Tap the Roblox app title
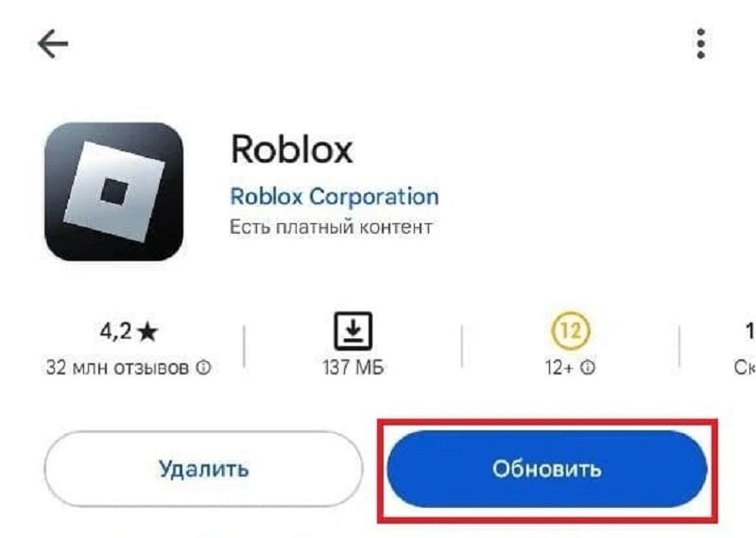Viewport: 756px width, 538px height. (292, 149)
